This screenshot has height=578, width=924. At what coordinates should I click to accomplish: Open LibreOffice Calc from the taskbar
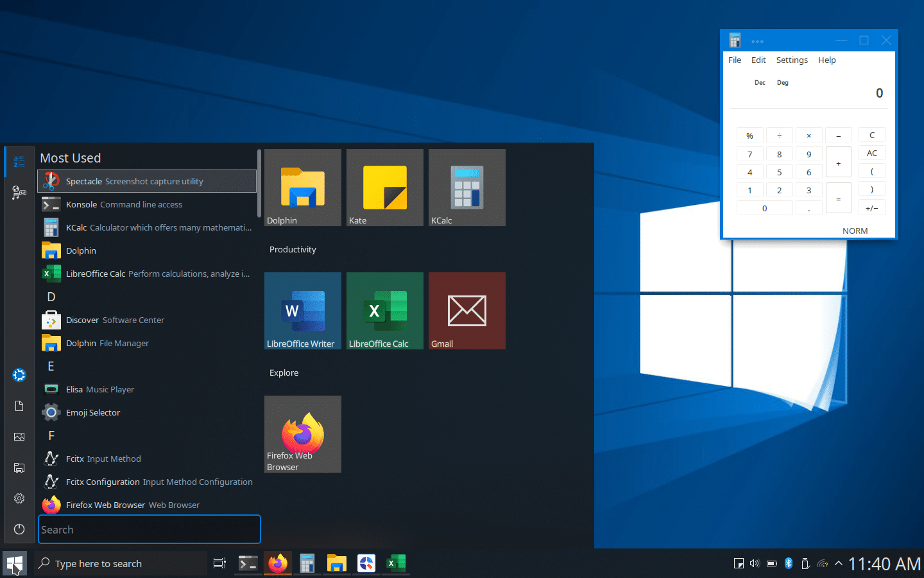coord(396,563)
